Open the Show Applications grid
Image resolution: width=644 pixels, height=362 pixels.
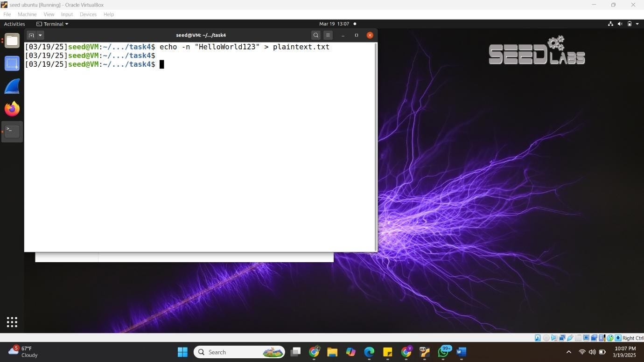[12, 322]
